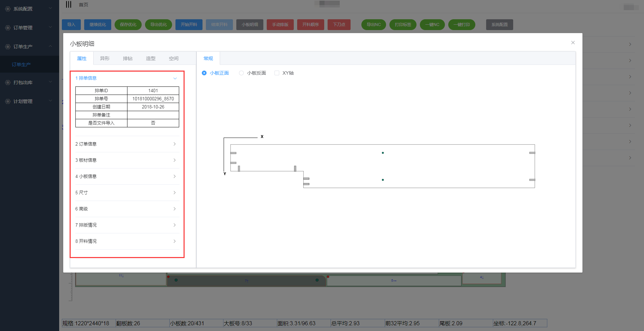Switch to the 异形 tab
The width and height of the screenshot is (644, 331).
(x=105, y=58)
